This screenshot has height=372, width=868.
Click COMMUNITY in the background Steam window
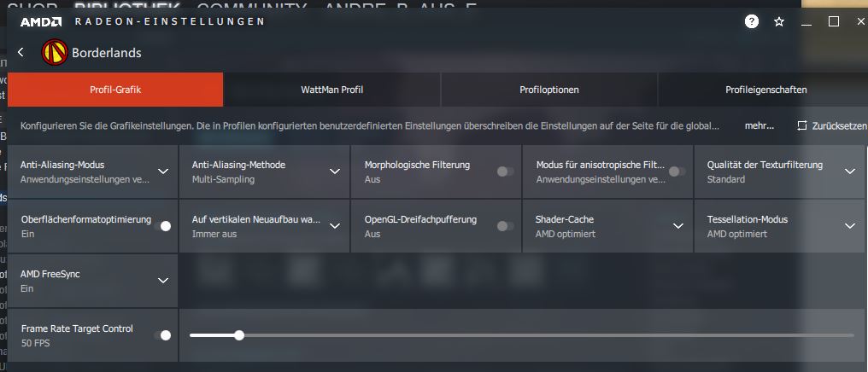252,7
